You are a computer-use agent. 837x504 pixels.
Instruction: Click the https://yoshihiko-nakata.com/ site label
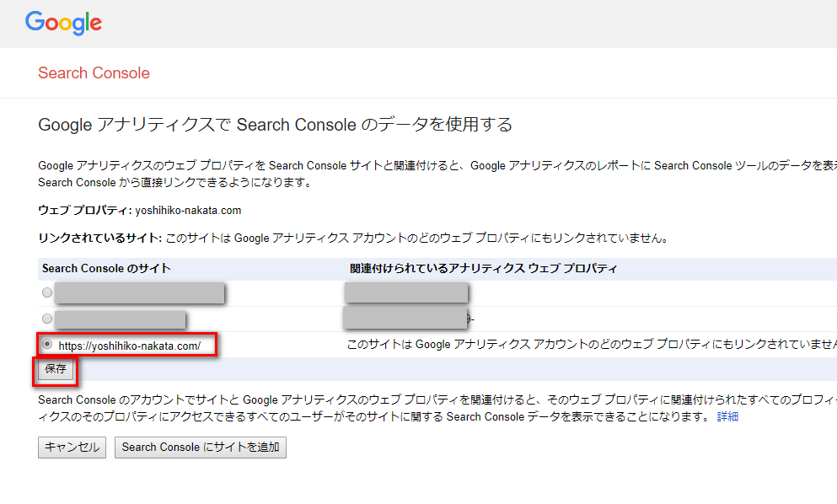coord(130,346)
